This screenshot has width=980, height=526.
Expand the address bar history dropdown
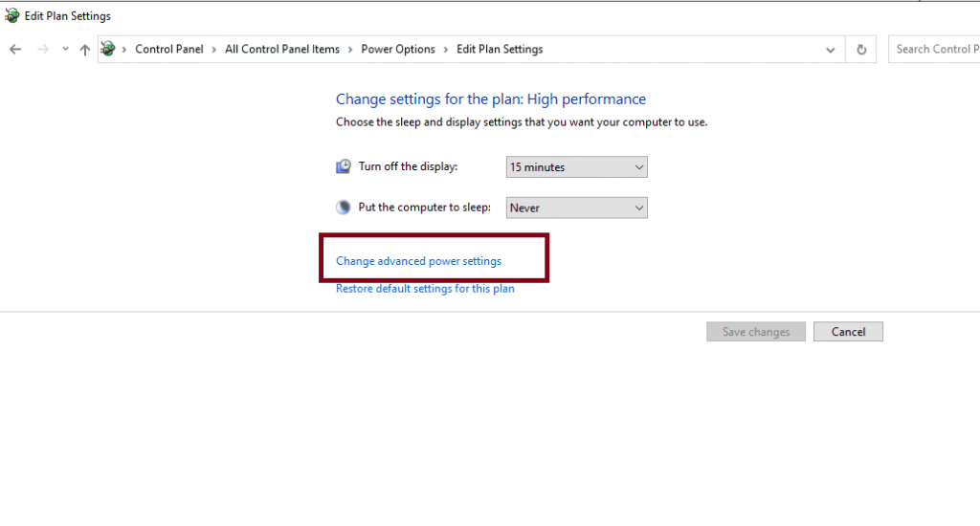pos(830,50)
